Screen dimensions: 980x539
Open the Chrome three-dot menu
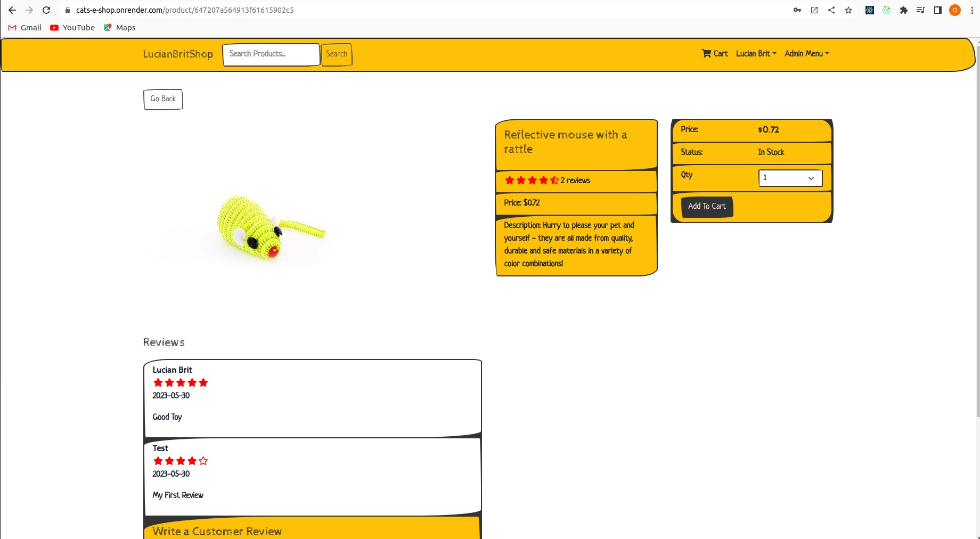point(972,10)
